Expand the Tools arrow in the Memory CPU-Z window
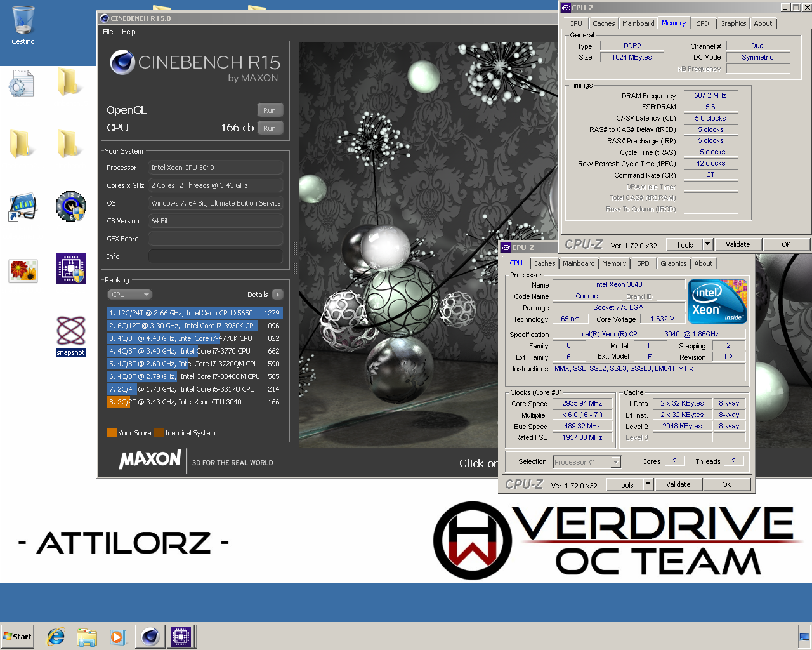The width and height of the screenshot is (812, 650). 708,244
